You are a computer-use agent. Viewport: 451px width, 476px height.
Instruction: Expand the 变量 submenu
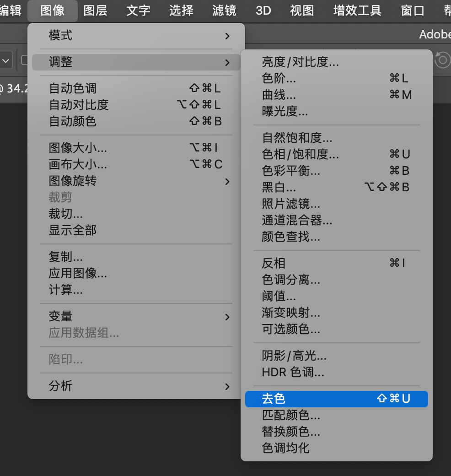(x=136, y=316)
